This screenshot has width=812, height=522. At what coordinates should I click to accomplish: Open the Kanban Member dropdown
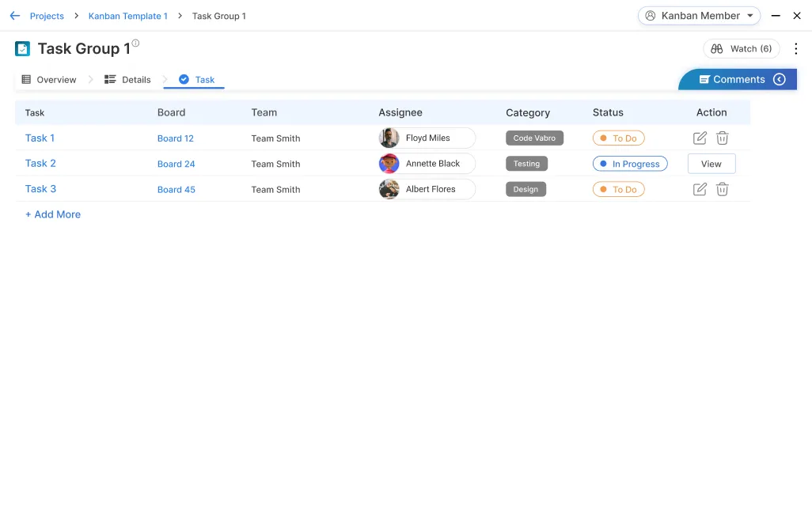[699, 16]
